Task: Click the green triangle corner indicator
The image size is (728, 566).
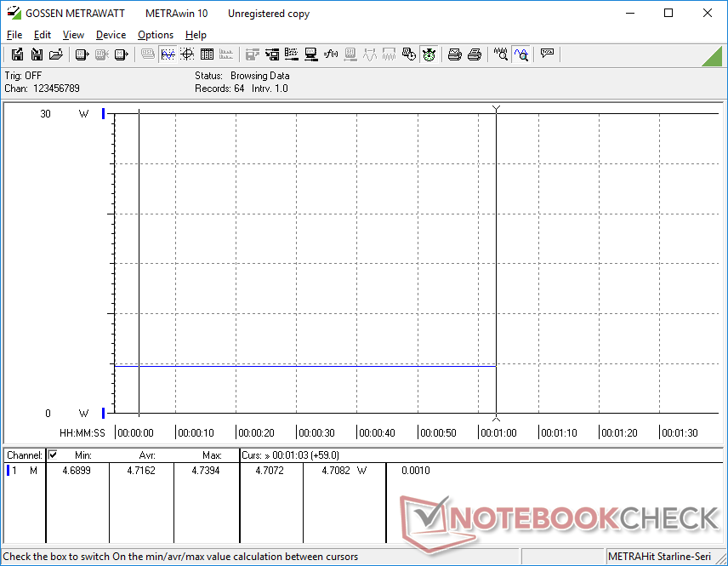Action: click(x=712, y=56)
